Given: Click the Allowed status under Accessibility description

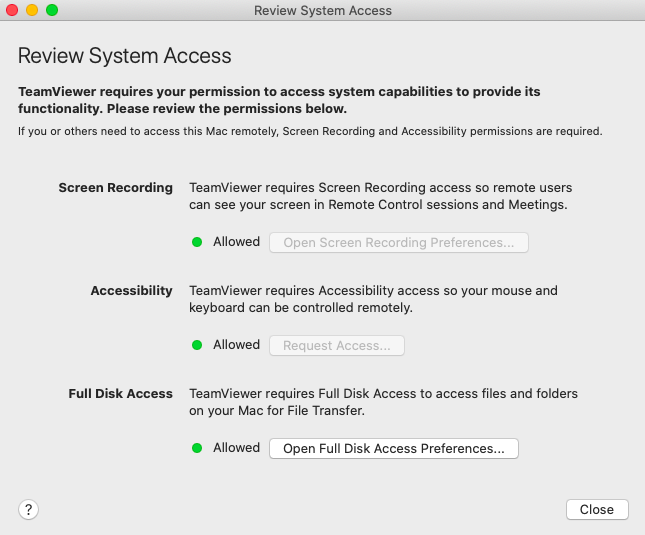Looking at the screenshot, I should [237, 345].
